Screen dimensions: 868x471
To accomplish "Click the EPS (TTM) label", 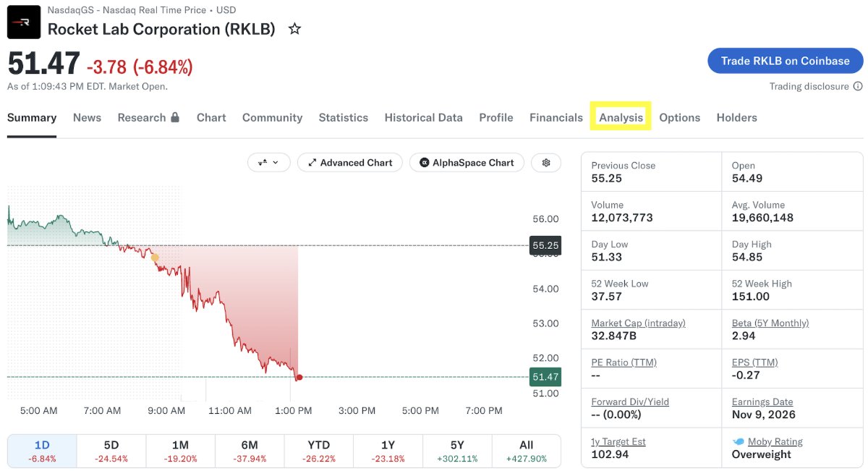I will 756,362.
